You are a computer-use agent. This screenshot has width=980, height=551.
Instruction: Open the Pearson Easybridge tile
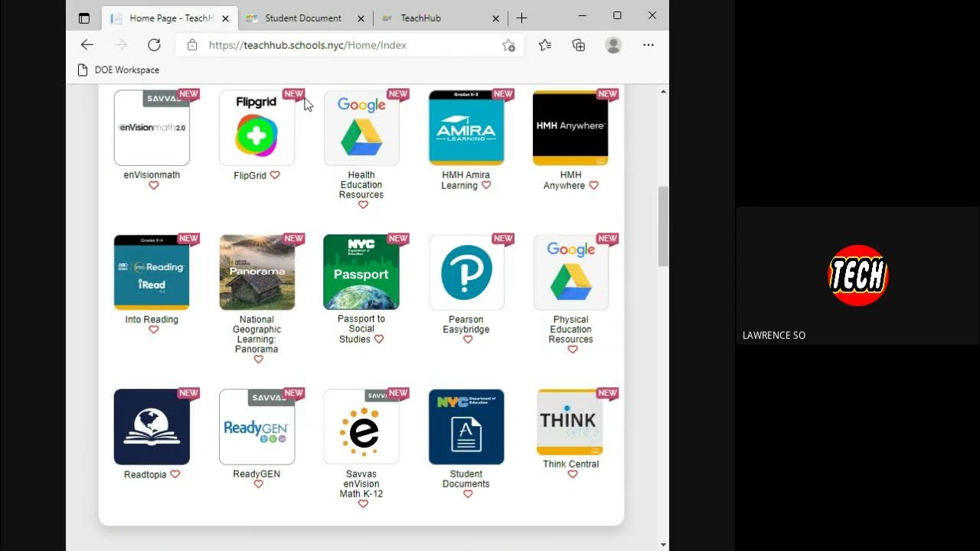click(466, 272)
